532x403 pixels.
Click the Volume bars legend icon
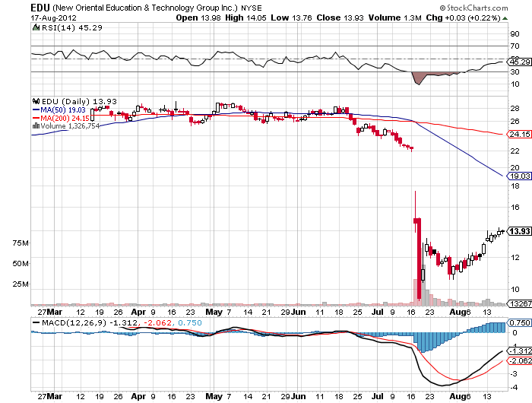[35, 126]
